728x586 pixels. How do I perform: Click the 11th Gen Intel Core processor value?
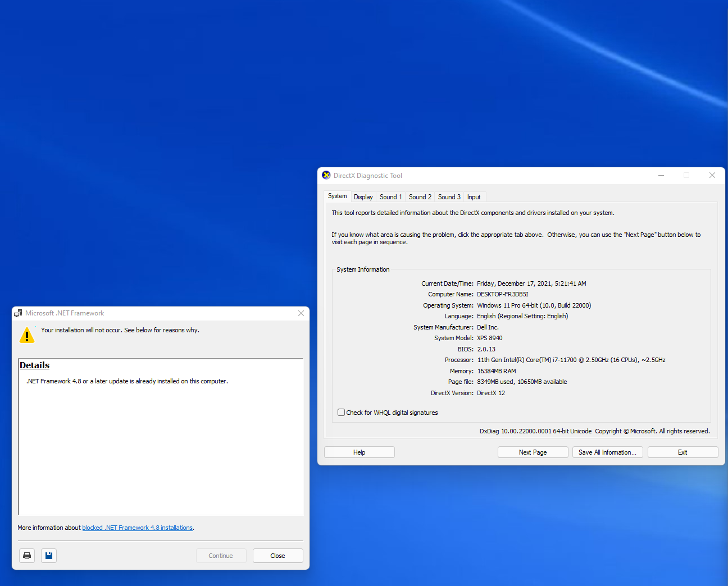click(571, 360)
